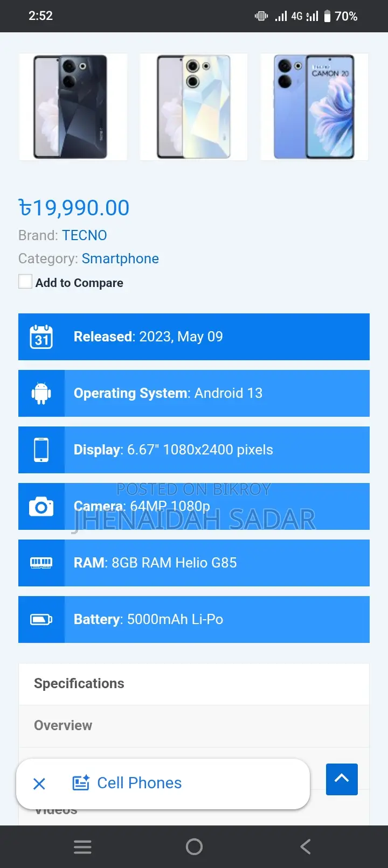Open the Overview tab

click(x=194, y=726)
